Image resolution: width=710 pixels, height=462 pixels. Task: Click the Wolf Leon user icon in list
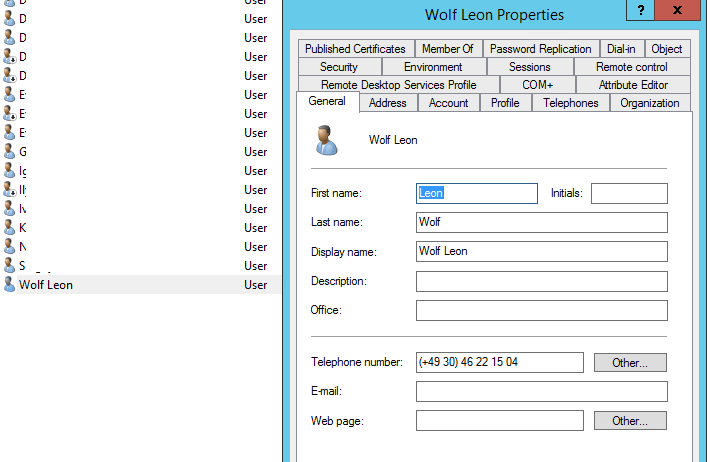coord(9,285)
